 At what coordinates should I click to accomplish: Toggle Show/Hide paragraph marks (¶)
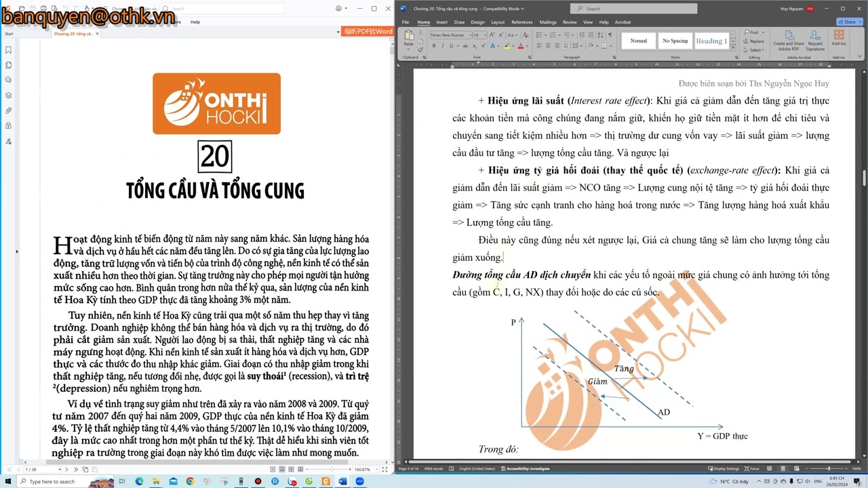[610, 35]
